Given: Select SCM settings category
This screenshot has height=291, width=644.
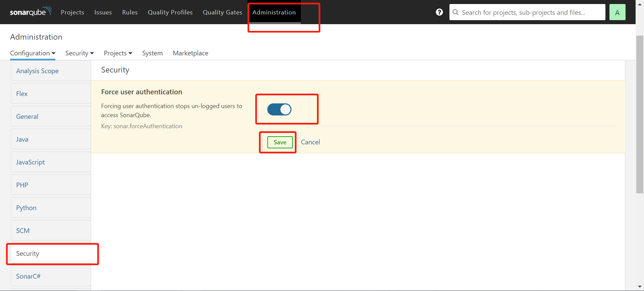Looking at the screenshot, I should pos(51,231).
